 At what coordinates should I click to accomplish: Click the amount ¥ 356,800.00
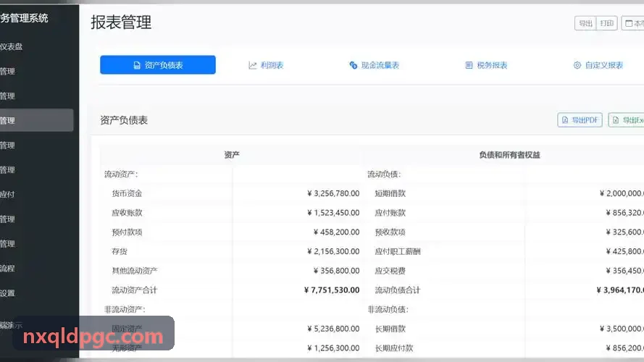tap(336, 271)
